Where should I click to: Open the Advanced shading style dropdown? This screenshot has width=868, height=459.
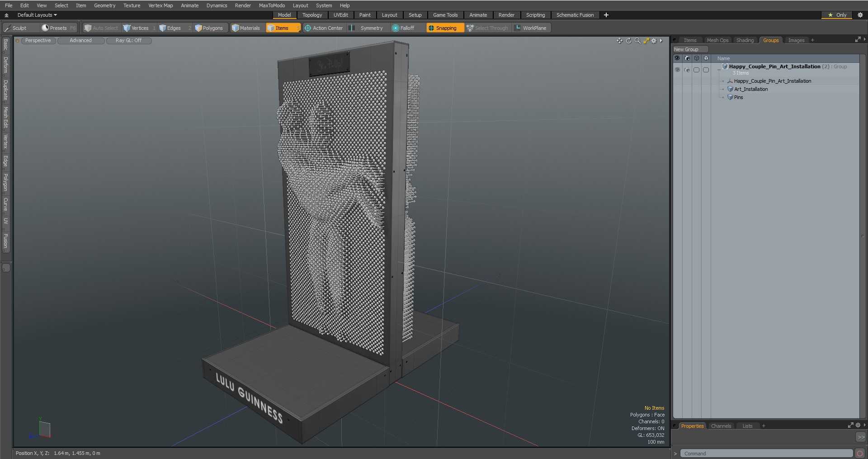tap(81, 41)
